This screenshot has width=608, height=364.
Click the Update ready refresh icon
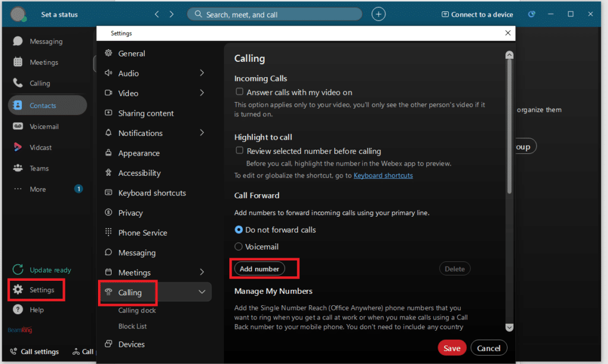[x=18, y=270]
